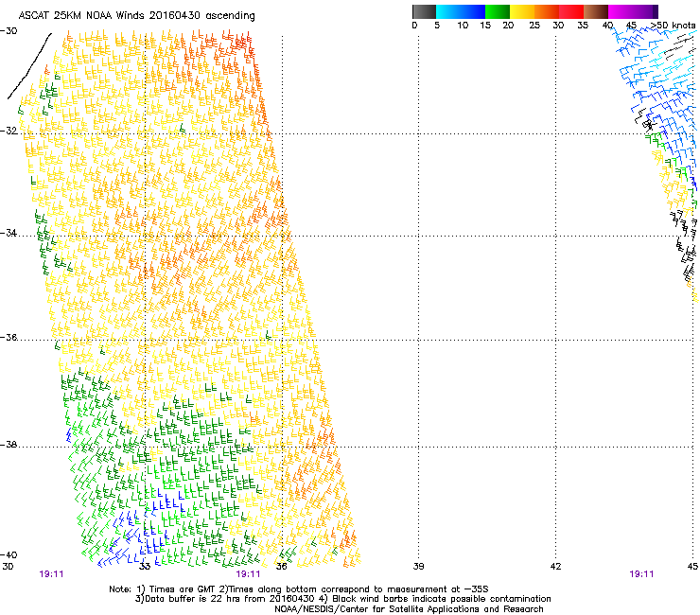Click the 'NOAA/NESDIS/Center for Satellite Applications and Research' credit
This screenshot has width=700, height=615.
(x=409, y=609)
